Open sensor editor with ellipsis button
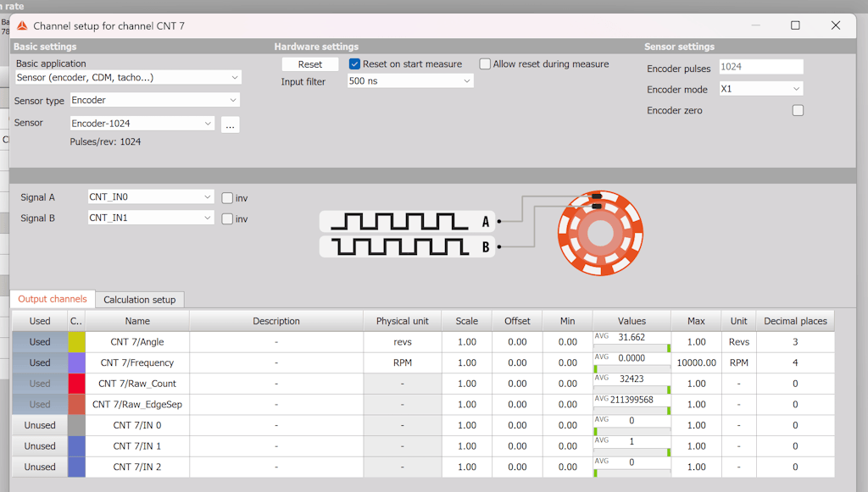868x492 pixels. tap(231, 124)
